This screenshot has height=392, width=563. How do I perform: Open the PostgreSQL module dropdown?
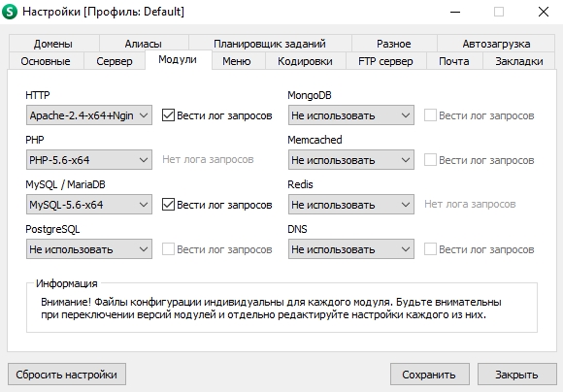click(89, 249)
